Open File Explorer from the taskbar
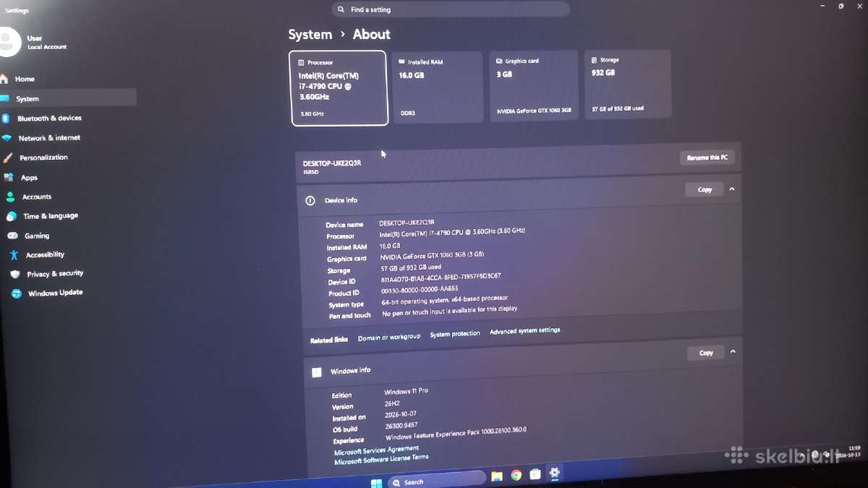 point(497,476)
